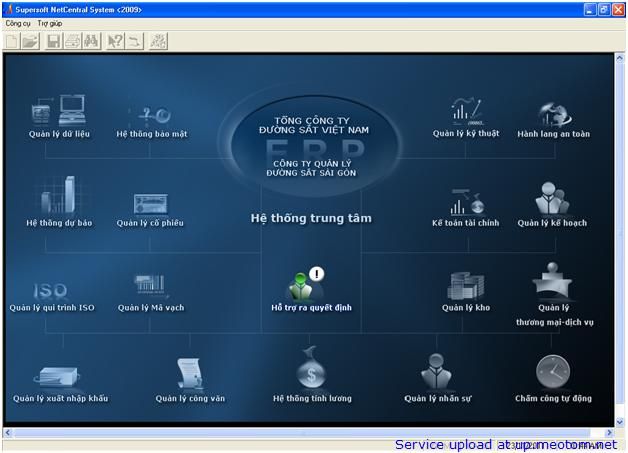Click the vertical scrollbar up arrow
The image size is (628, 453).
619,59
